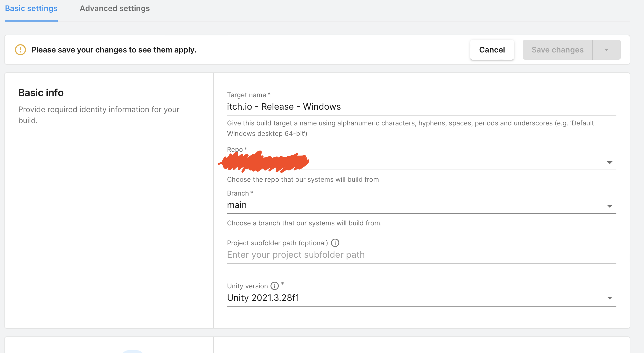Click the Branch value 'main'
The image size is (644, 353).
click(237, 205)
